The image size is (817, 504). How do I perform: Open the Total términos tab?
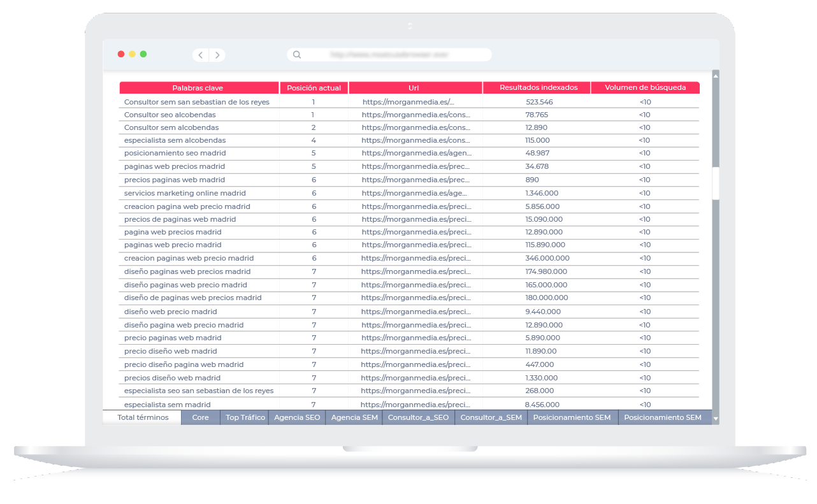pos(143,418)
